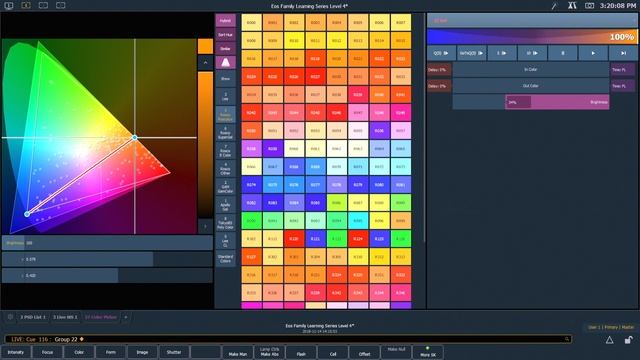
Task: Select the third layout icon in top bar
Action: [x=43, y=6]
